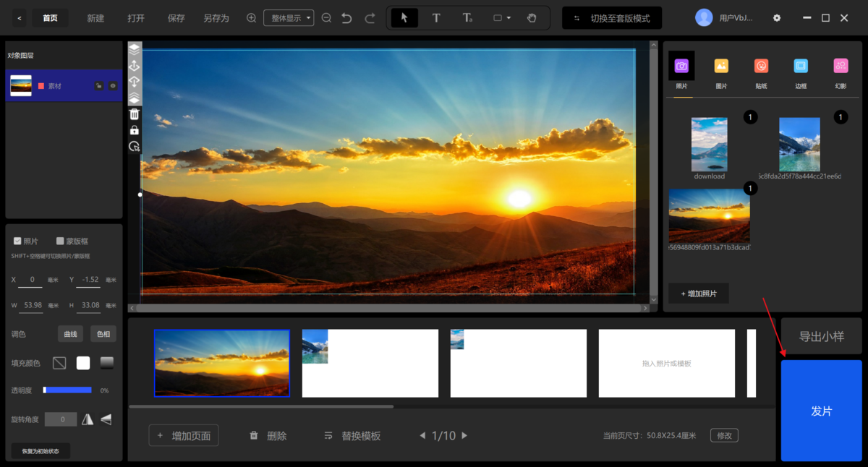Enable the 蒙版框 checkbox

click(61, 241)
